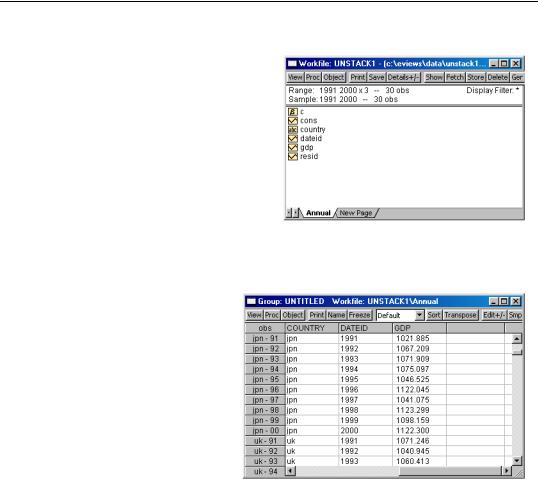The image size is (538, 479).
Task: Click Fetch in Workfile toolbar
Action: point(455,78)
